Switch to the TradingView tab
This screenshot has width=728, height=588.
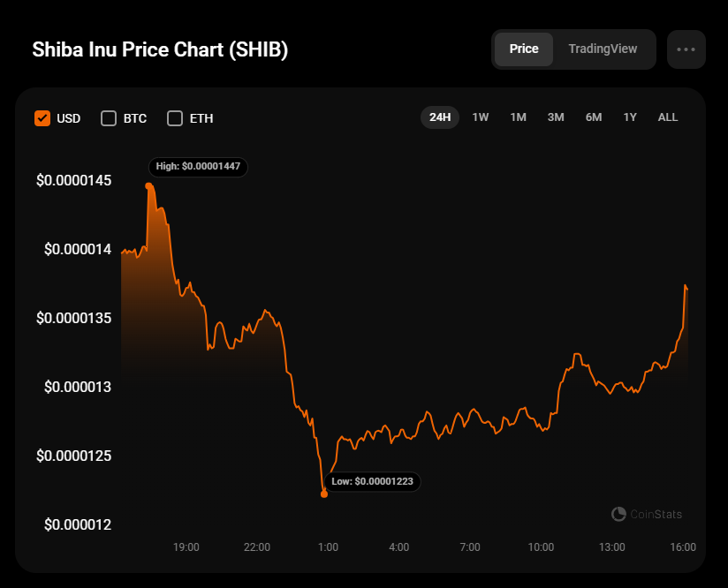pyautogui.click(x=603, y=49)
